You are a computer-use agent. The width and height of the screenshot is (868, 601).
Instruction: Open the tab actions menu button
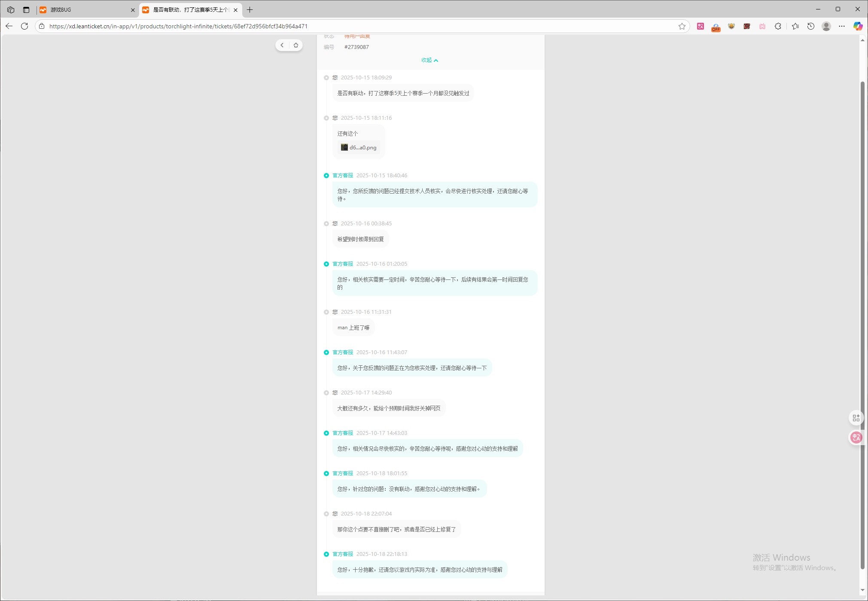pyautogui.click(x=26, y=9)
